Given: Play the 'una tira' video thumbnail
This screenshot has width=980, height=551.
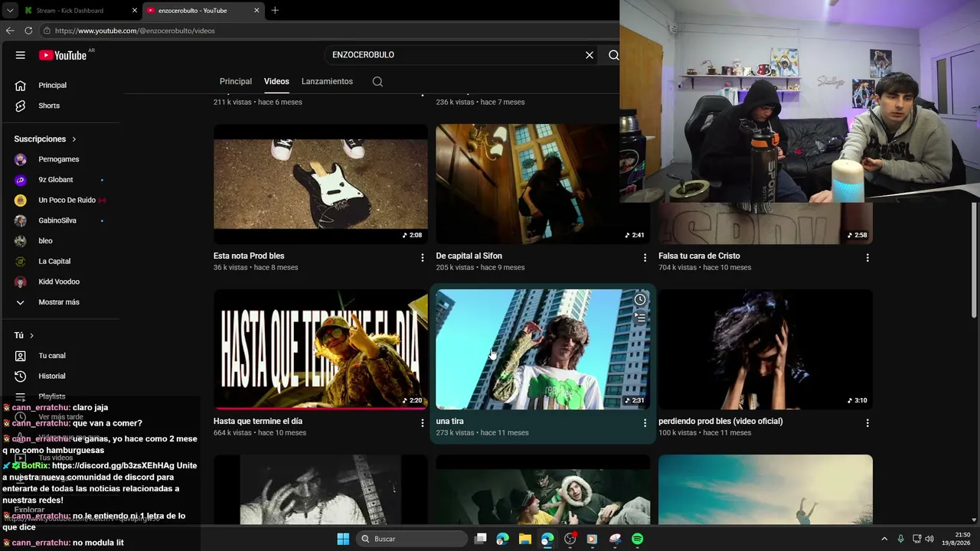Looking at the screenshot, I should tap(543, 349).
